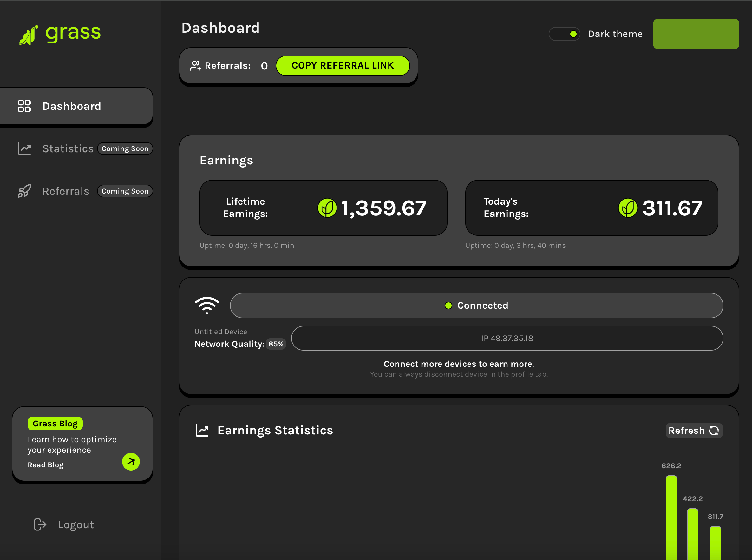Click the Connected status bar
This screenshot has width=752, height=560.
[476, 306]
